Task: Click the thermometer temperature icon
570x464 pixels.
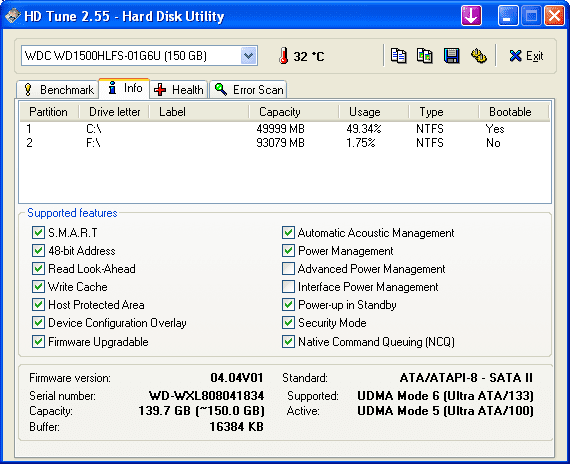Action: [284, 56]
